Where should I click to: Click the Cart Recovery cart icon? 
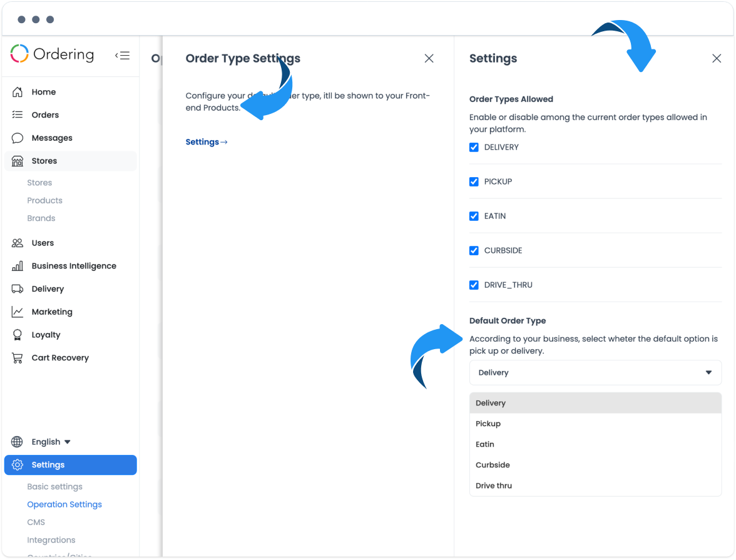[18, 358]
